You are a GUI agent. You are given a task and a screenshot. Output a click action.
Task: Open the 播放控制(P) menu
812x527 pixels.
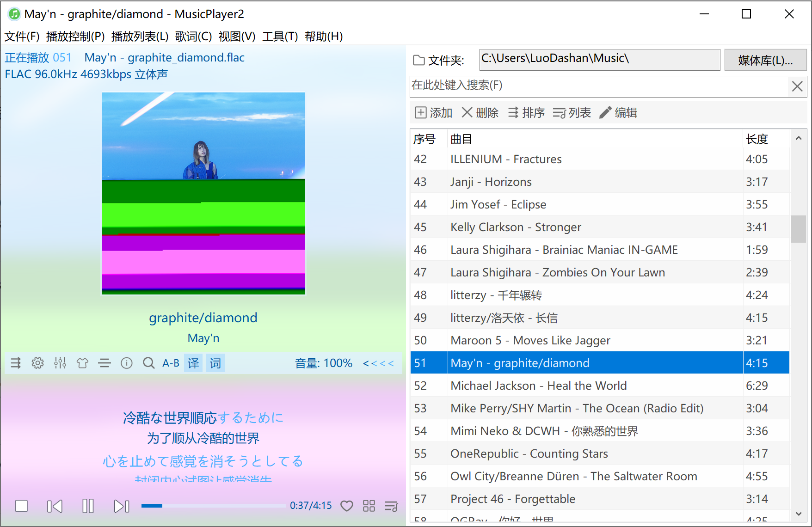75,37
